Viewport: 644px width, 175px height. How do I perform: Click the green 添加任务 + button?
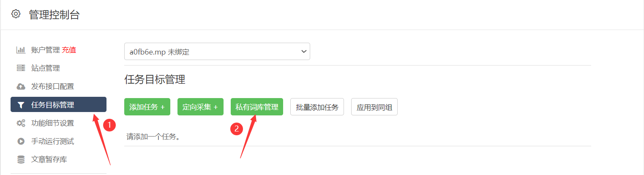(x=147, y=107)
